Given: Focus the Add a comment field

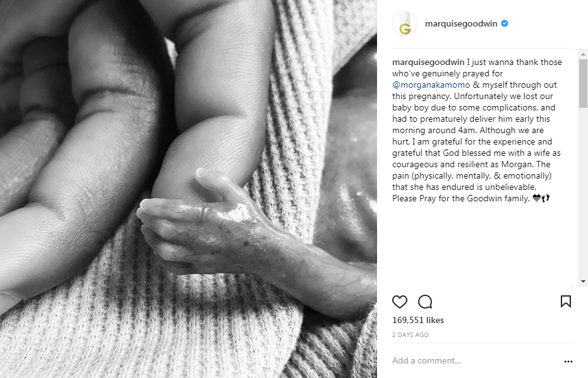Looking at the screenshot, I should coord(476,360).
